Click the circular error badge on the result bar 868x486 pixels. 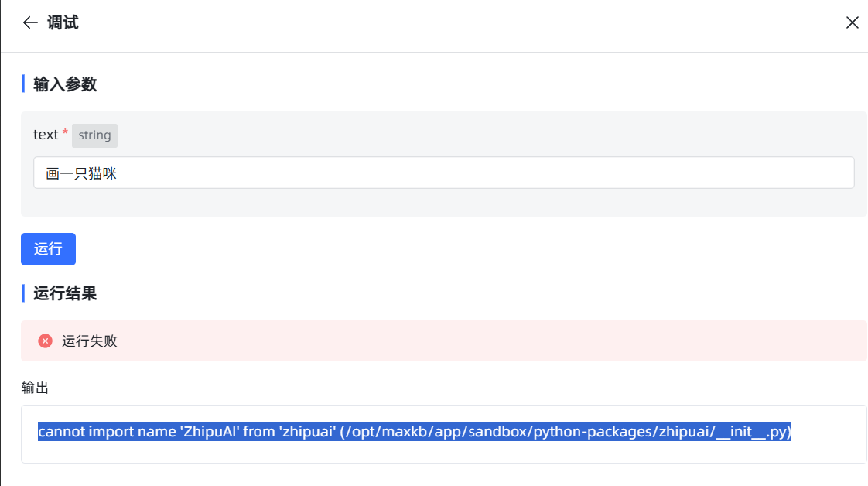click(45, 341)
